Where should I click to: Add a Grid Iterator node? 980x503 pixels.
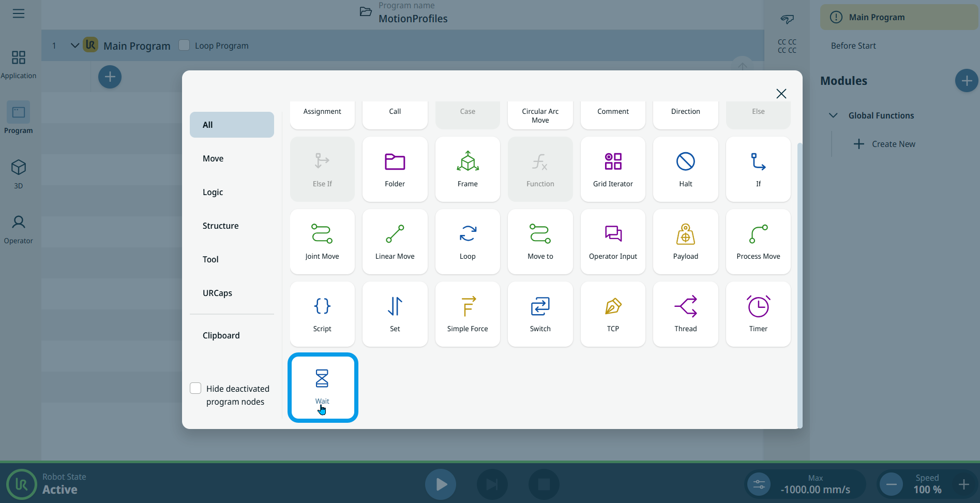[613, 169]
